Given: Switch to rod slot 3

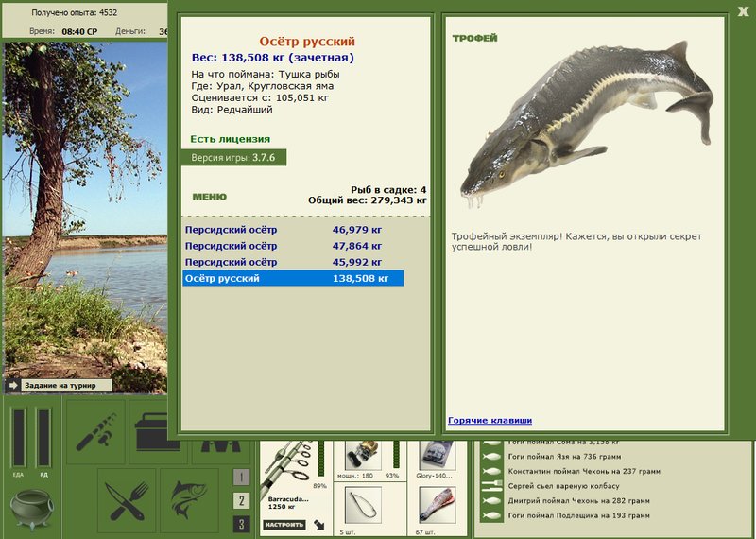Looking at the screenshot, I should click(242, 524).
